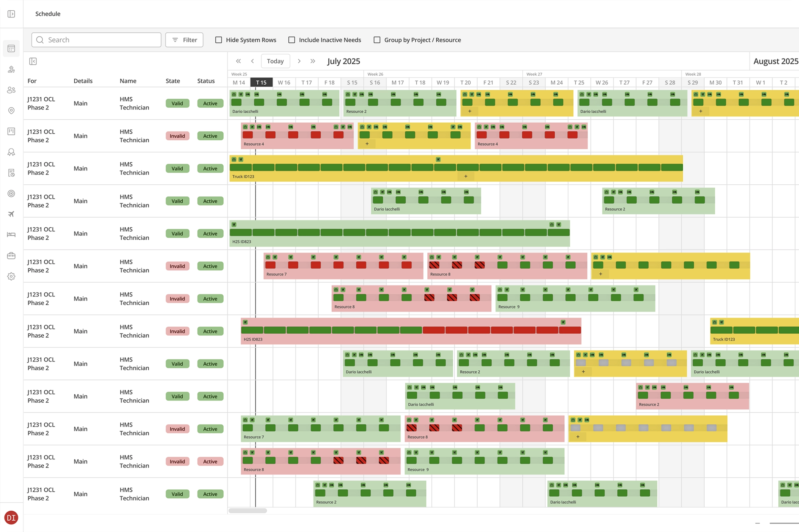Open application settings via the gear icon
Viewport: 799px width, 532px height.
(11, 276)
